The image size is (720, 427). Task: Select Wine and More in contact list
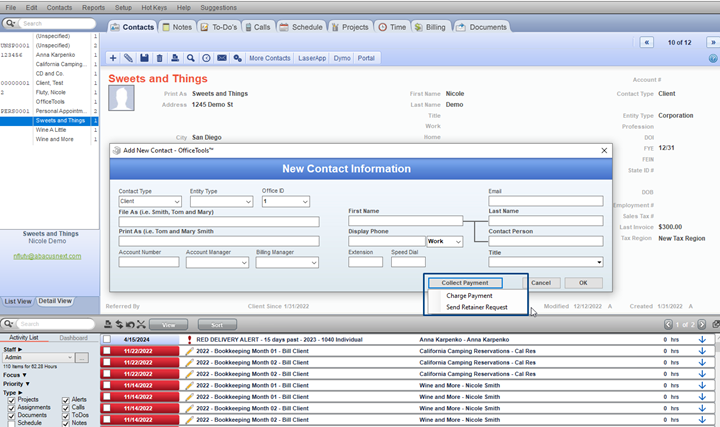(55, 139)
